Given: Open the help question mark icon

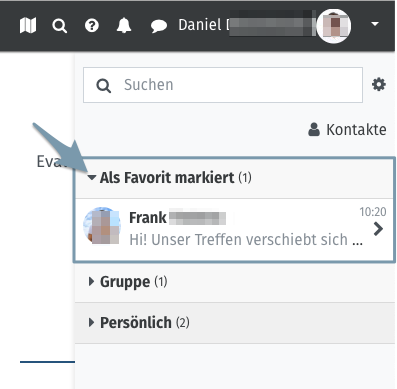Looking at the screenshot, I should (x=92, y=25).
